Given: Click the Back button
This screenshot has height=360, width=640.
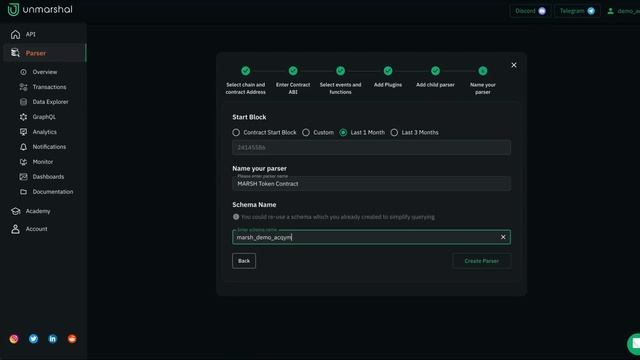Looking at the screenshot, I should coord(244,261).
